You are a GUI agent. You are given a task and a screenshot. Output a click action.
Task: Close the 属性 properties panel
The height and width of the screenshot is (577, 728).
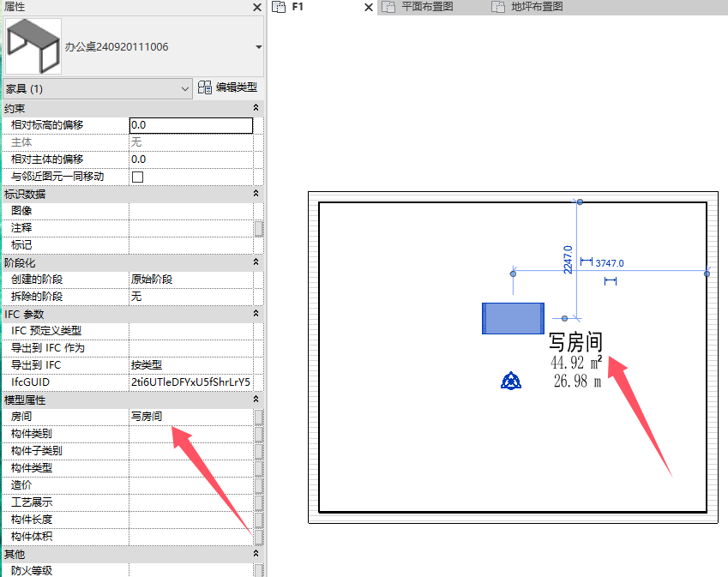256,7
